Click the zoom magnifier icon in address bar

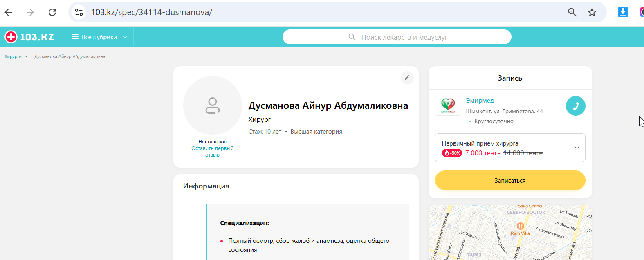[x=572, y=12]
